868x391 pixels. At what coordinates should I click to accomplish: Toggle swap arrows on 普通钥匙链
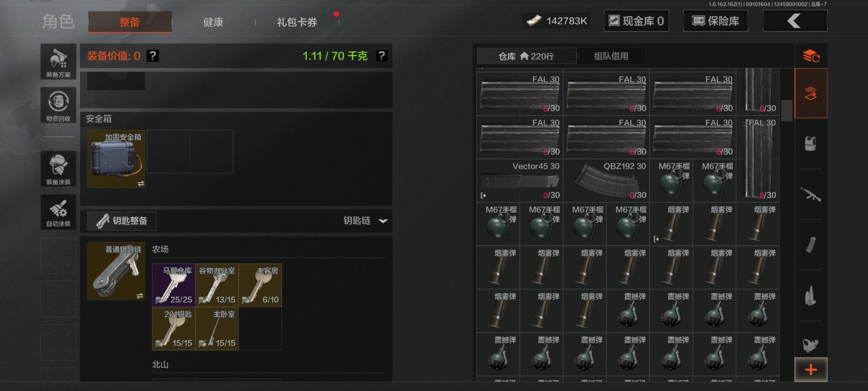[x=140, y=296]
